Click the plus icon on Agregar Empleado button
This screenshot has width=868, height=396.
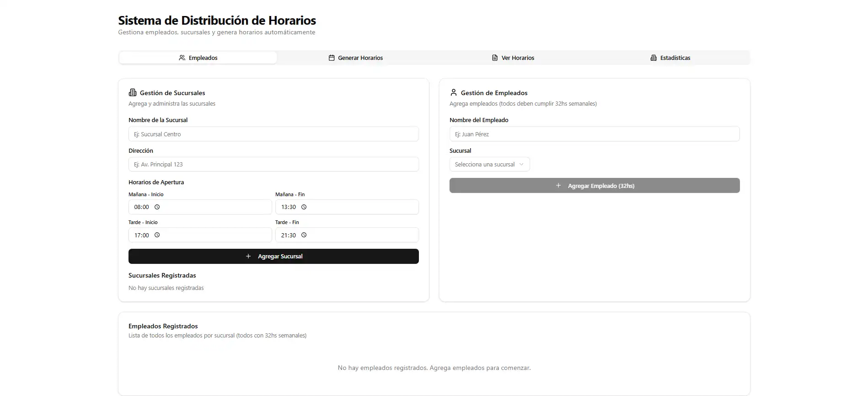[558, 186]
